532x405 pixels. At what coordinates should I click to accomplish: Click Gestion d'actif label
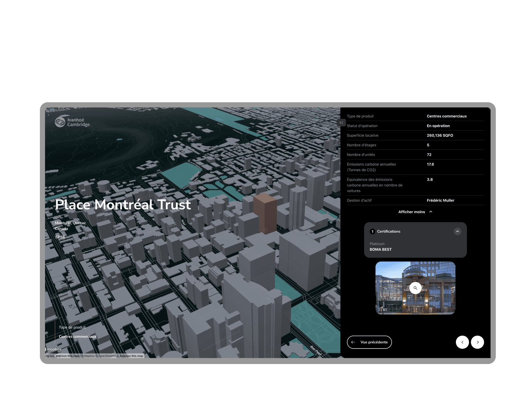click(359, 200)
